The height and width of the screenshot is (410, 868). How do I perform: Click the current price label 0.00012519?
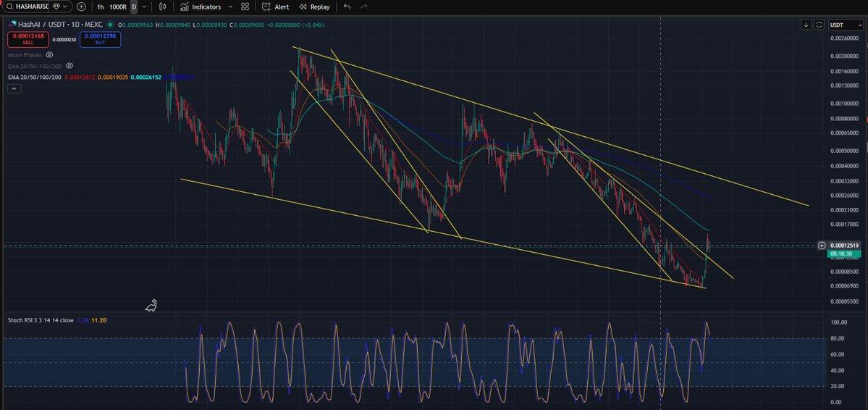pyautogui.click(x=846, y=246)
